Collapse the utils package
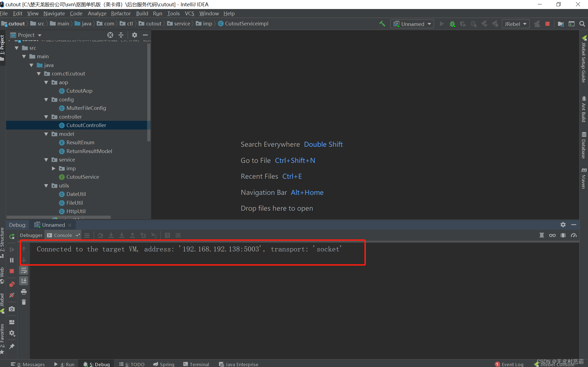The image size is (588, 367). [x=46, y=186]
